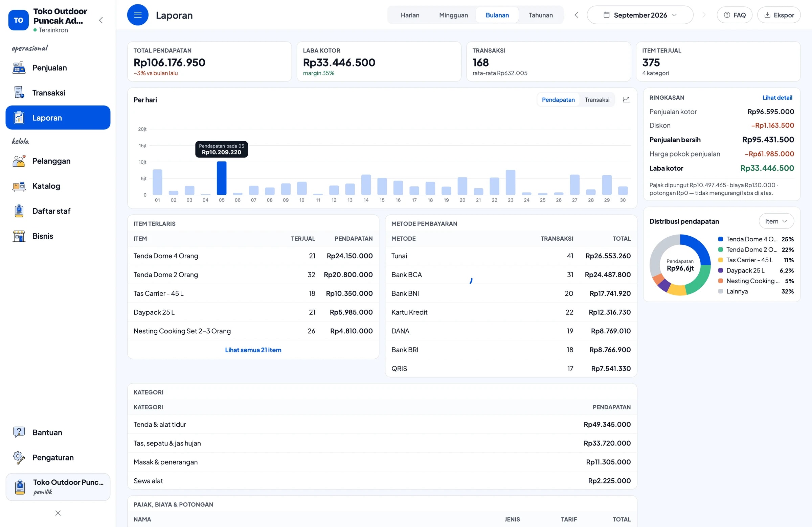Click the green Tenda Dome 2 legend swatch

[x=721, y=249]
